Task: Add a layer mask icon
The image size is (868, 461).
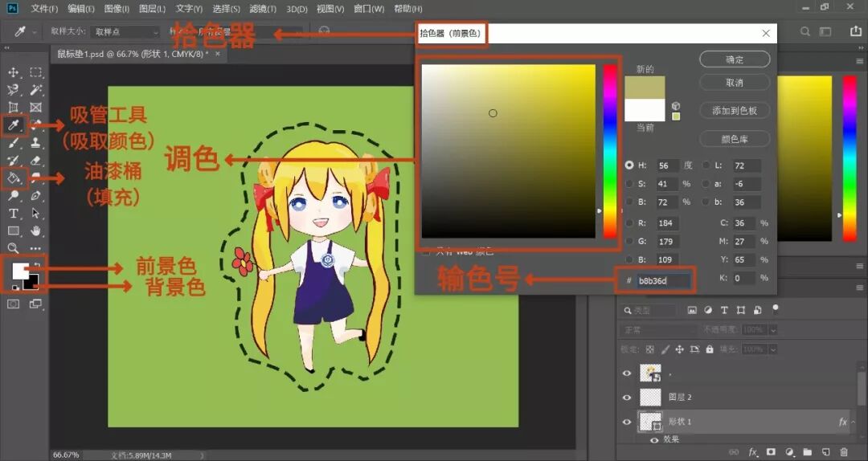Action: coord(771,452)
